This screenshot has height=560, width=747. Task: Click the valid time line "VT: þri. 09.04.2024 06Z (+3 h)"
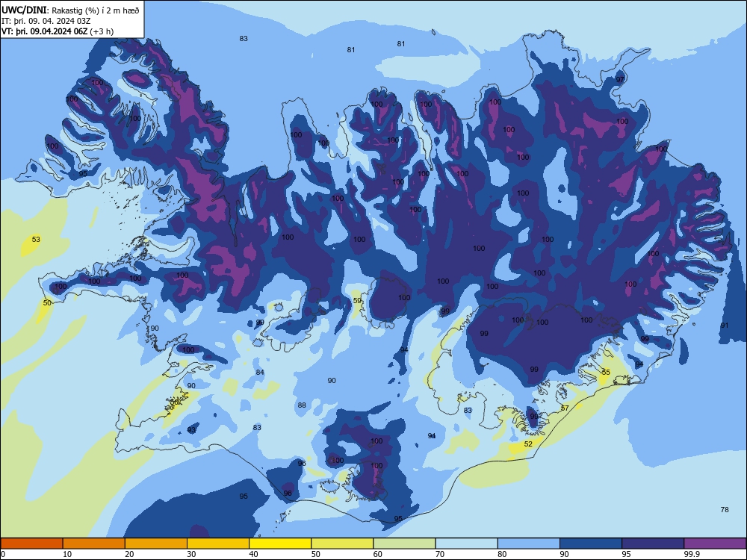click(58, 31)
